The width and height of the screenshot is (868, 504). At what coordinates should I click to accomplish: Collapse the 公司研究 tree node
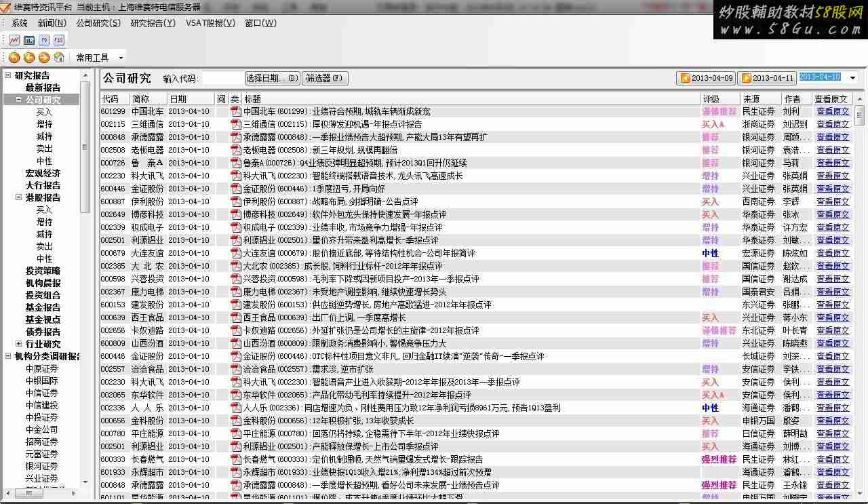click(19, 100)
